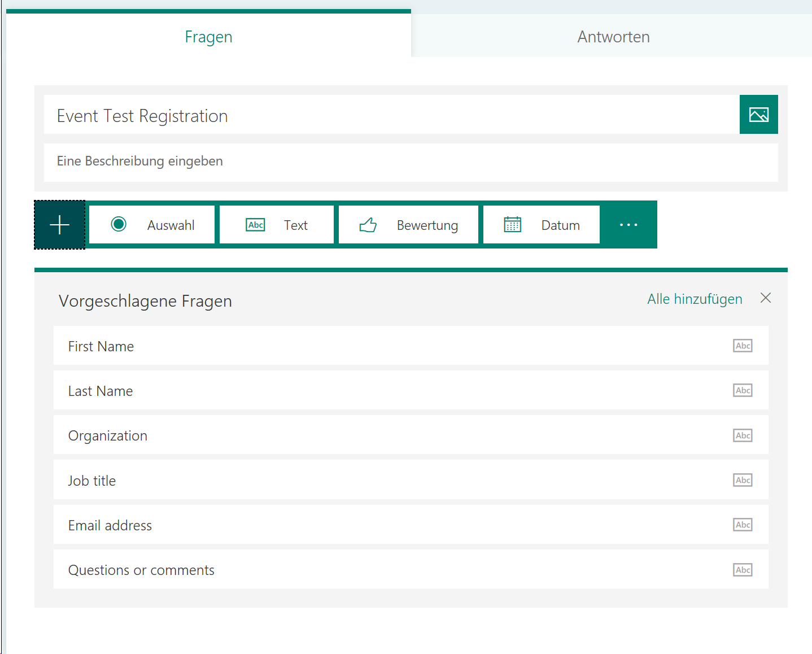This screenshot has width=812, height=654.
Task: Add suggested question Job title
Action: [411, 479]
